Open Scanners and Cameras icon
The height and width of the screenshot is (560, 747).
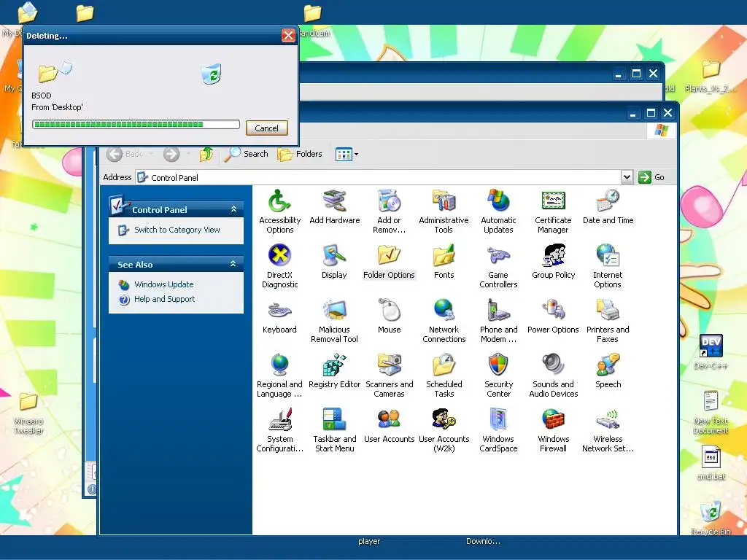pyautogui.click(x=389, y=376)
